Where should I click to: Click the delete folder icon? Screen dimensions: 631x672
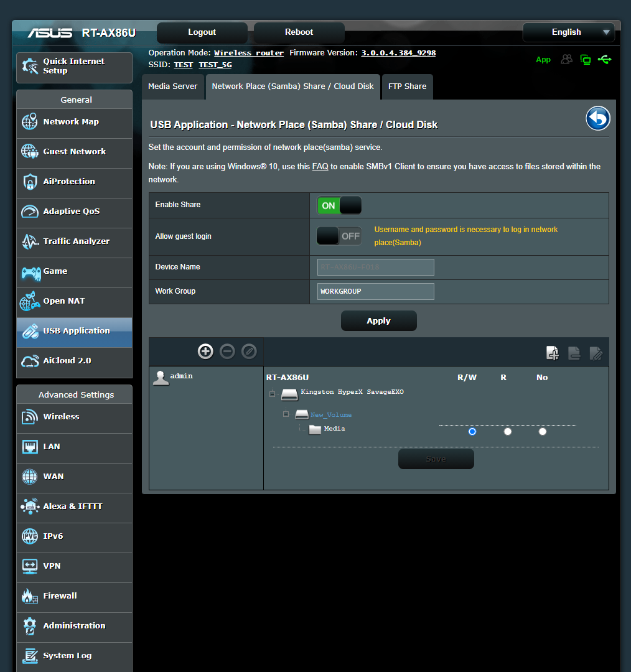[x=574, y=353]
